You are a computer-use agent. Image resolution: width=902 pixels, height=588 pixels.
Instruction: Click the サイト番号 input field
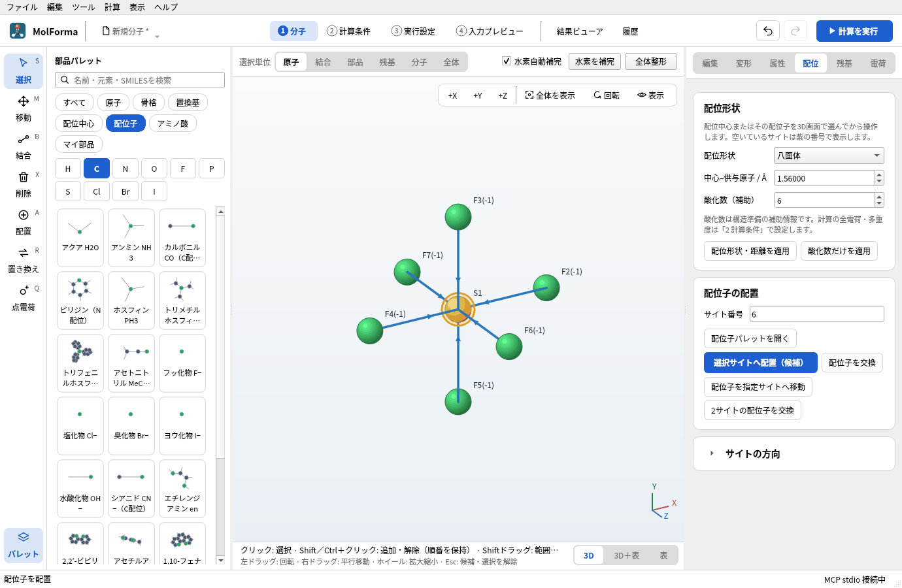click(x=817, y=314)
